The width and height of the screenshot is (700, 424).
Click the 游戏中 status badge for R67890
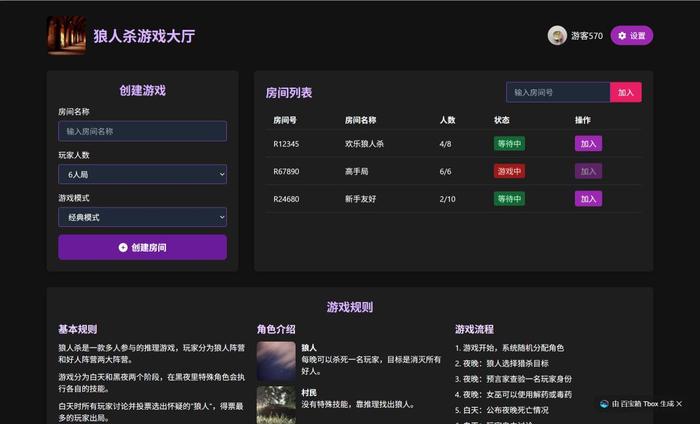[x=509, y=171]
